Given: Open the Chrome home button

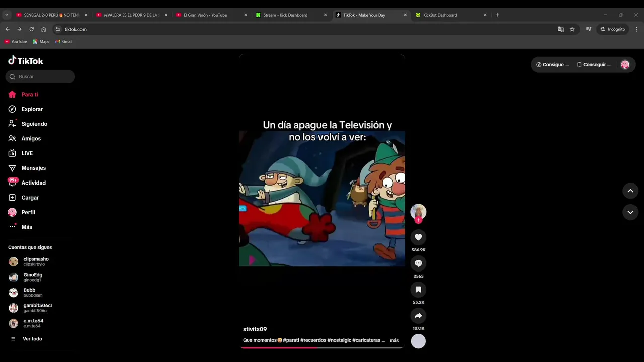Looking at the screenshot, I should (x=43, y=29).
